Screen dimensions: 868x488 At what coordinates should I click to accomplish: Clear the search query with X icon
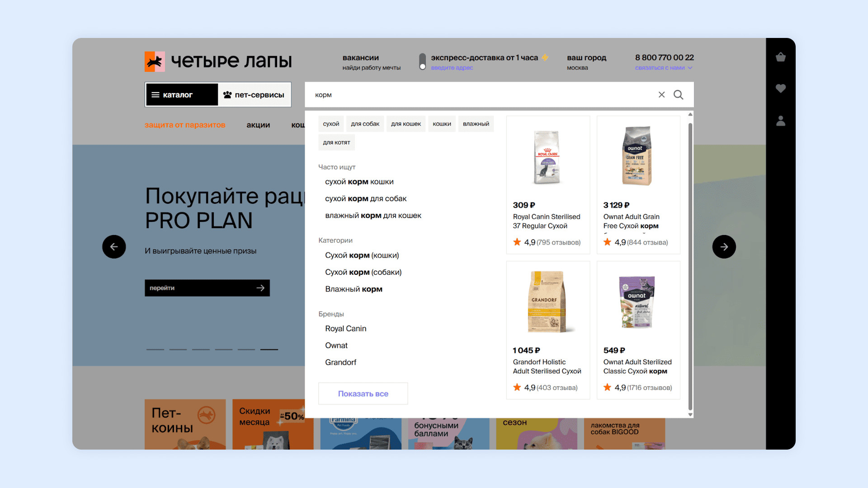pos(661,95)
